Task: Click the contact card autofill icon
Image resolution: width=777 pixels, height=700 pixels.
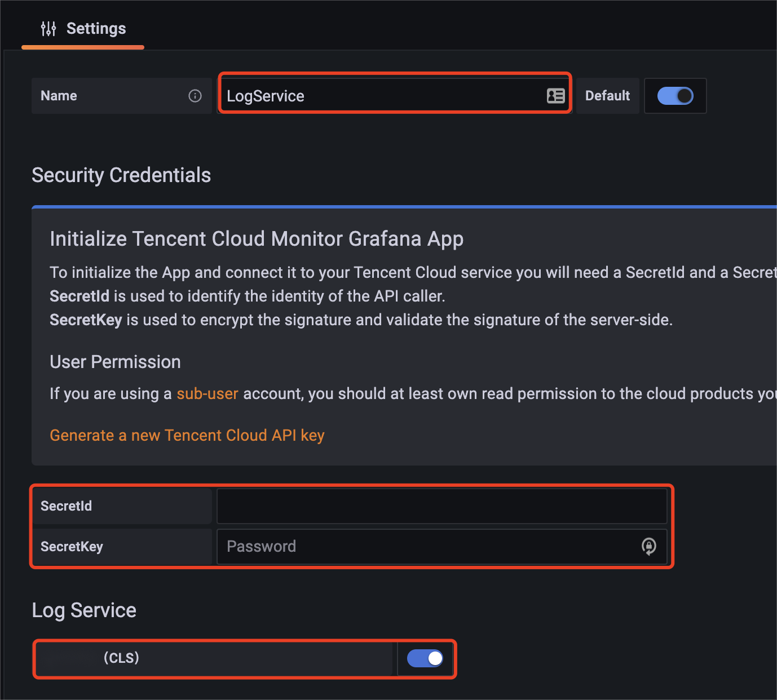Action: pos(555,96)
